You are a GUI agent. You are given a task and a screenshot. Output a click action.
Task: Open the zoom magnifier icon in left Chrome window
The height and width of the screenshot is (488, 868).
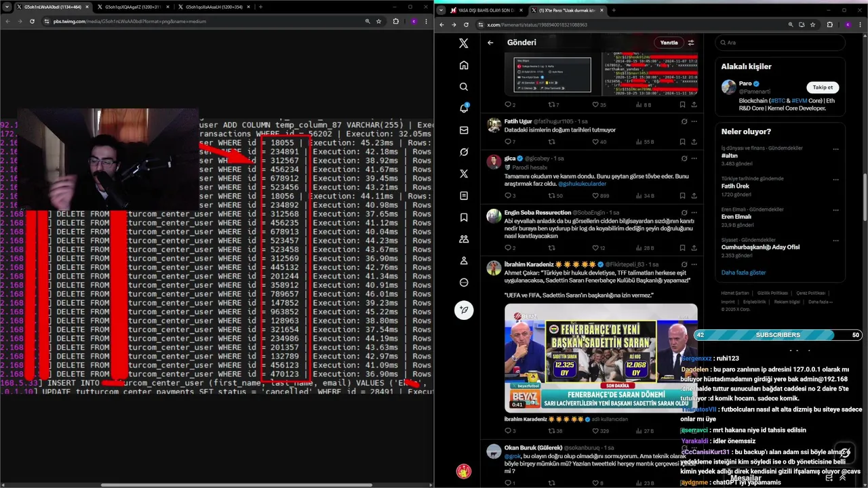tap(368, 21)
